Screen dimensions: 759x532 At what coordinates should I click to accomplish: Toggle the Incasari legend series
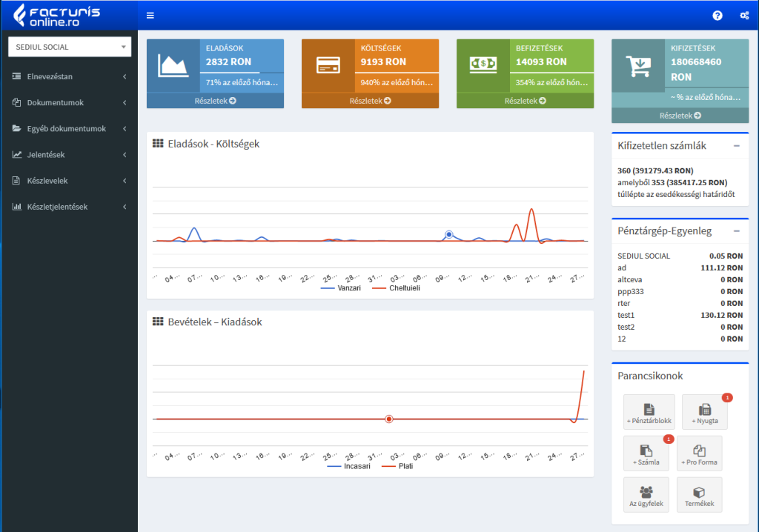[x=349, y=466]
